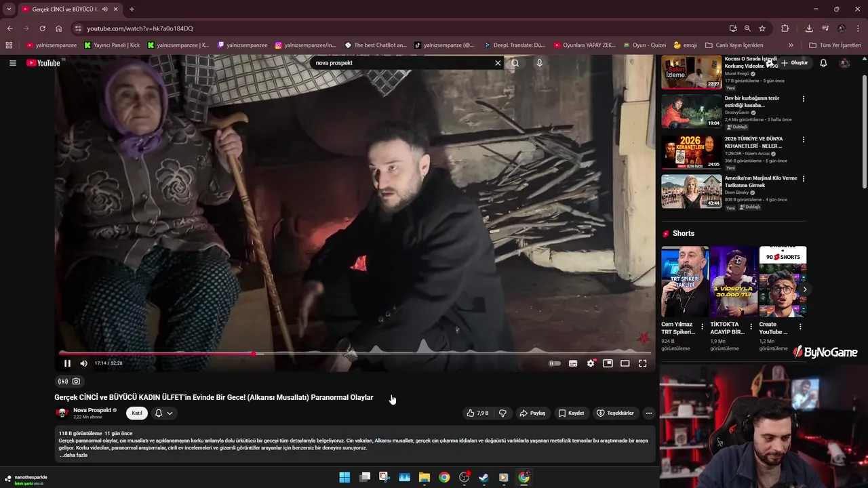Run the search using the magnifier button
868x488 pixels.
[515, 63]
